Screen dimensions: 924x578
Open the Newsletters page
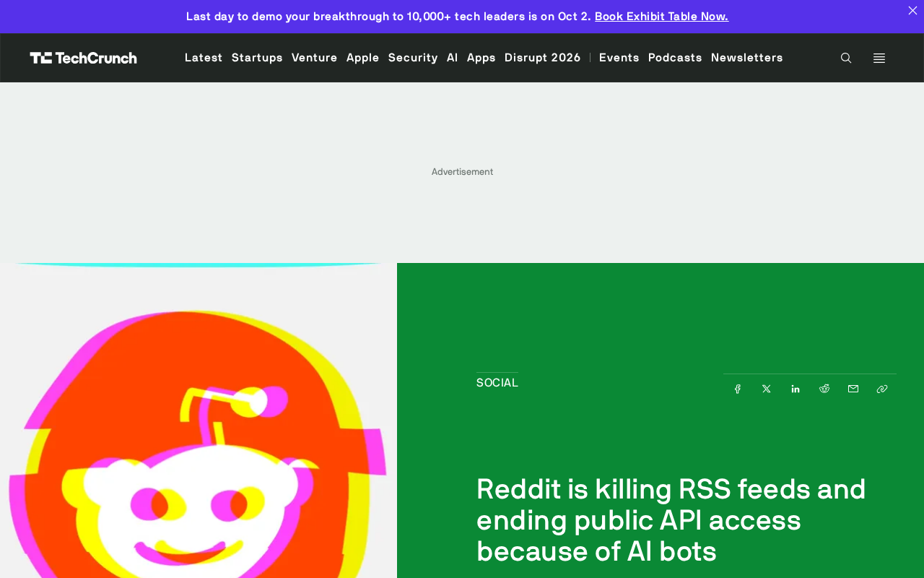click(747, 58)
